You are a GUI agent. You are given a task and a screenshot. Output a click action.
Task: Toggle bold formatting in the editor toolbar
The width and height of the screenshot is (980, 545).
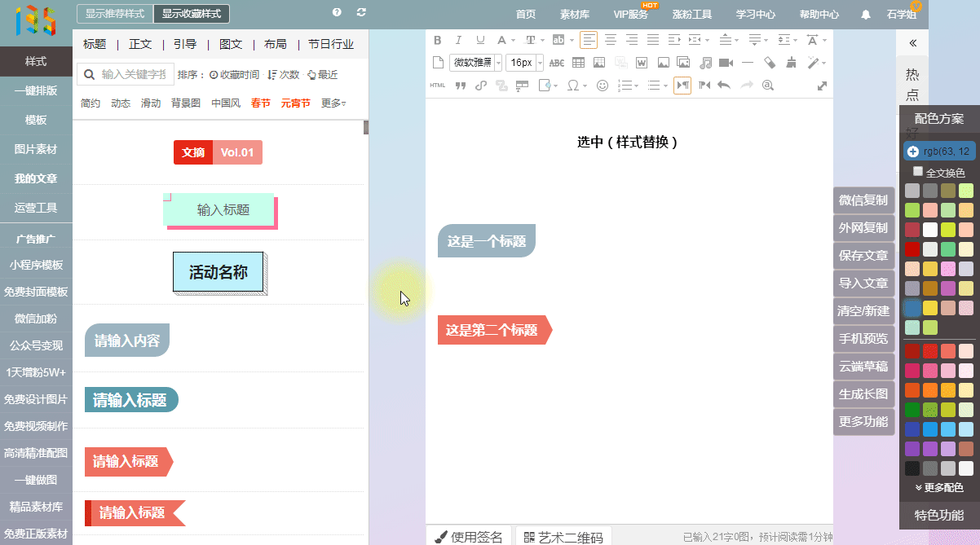(437, 40)
